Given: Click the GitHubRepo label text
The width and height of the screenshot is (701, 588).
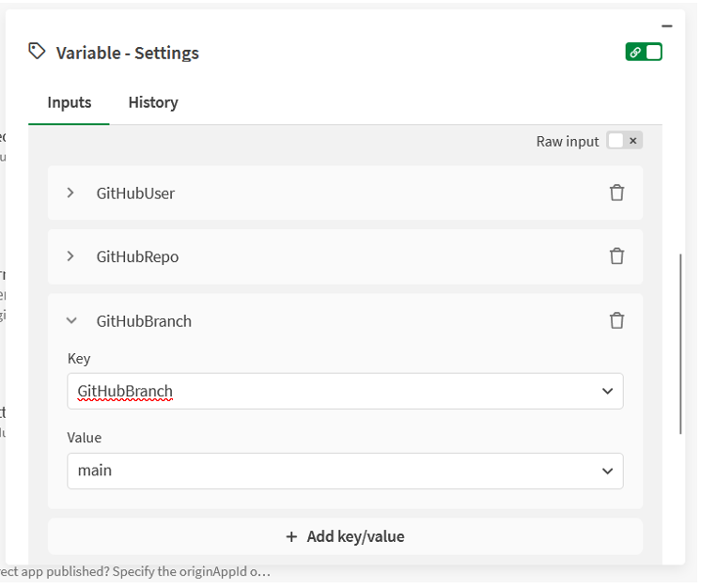Looking at the screenshot, I should coord(137,257).
